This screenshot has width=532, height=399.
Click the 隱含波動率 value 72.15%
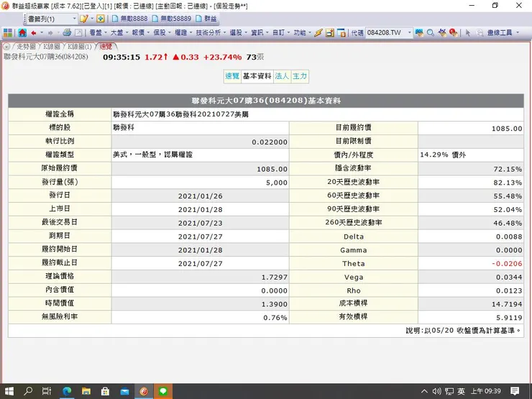508,169
